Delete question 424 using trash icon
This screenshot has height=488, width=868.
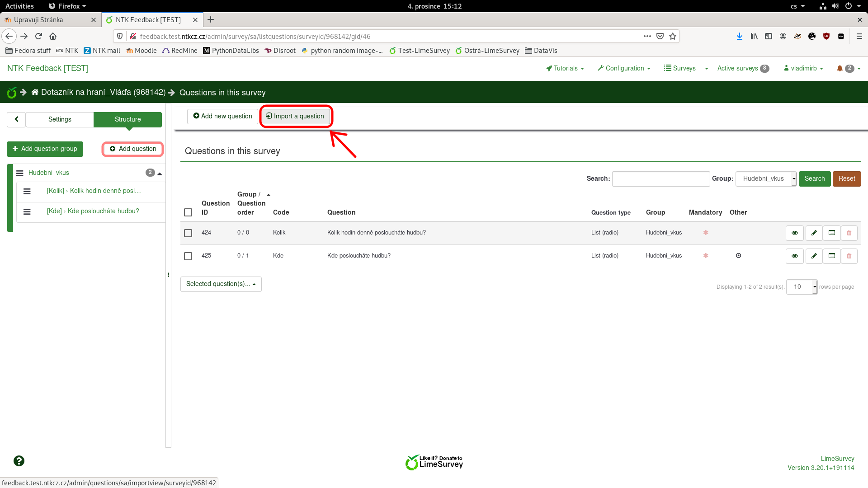pyautogui.click(x=849, y=233)
